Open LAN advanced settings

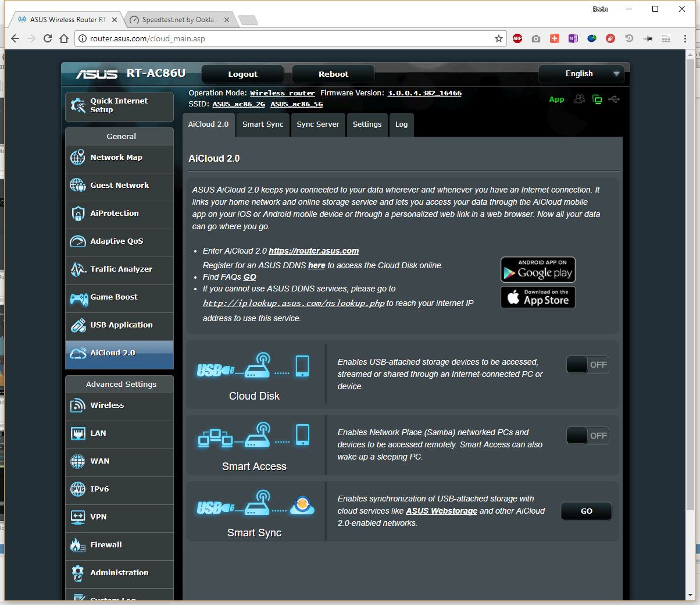point(119,433)
